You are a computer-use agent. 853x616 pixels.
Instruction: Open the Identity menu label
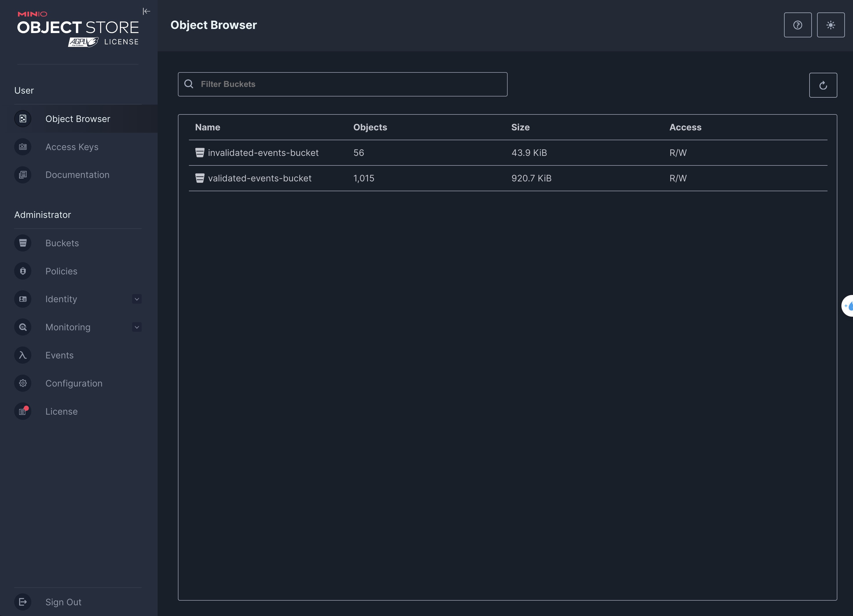(61, 299)
